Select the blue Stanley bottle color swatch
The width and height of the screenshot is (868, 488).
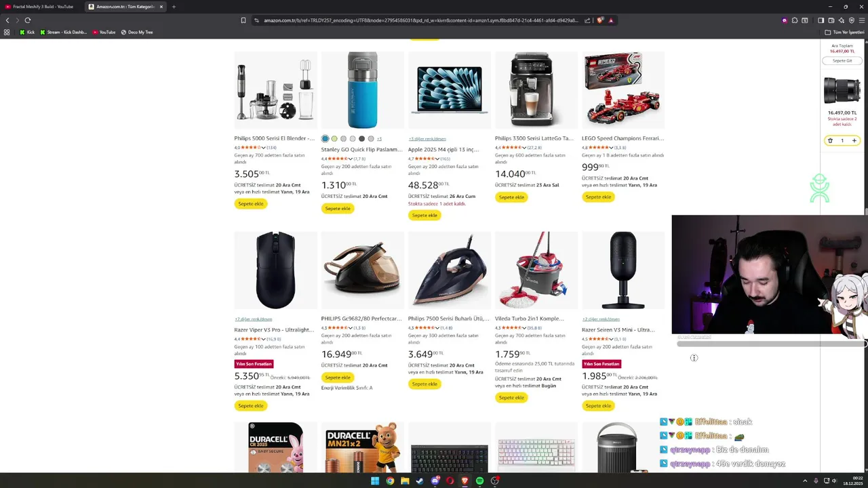click(325, 139)
